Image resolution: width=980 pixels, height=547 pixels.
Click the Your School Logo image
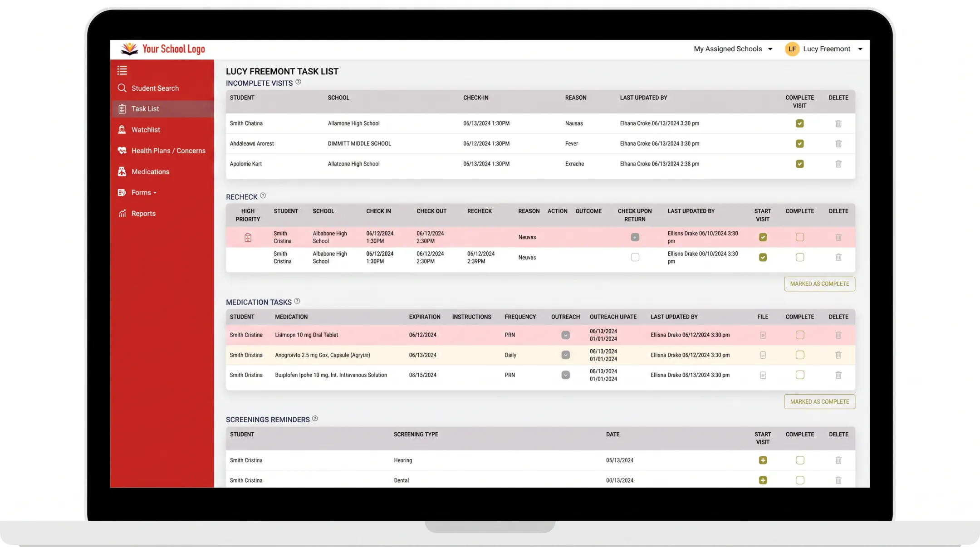click(163, 49)
